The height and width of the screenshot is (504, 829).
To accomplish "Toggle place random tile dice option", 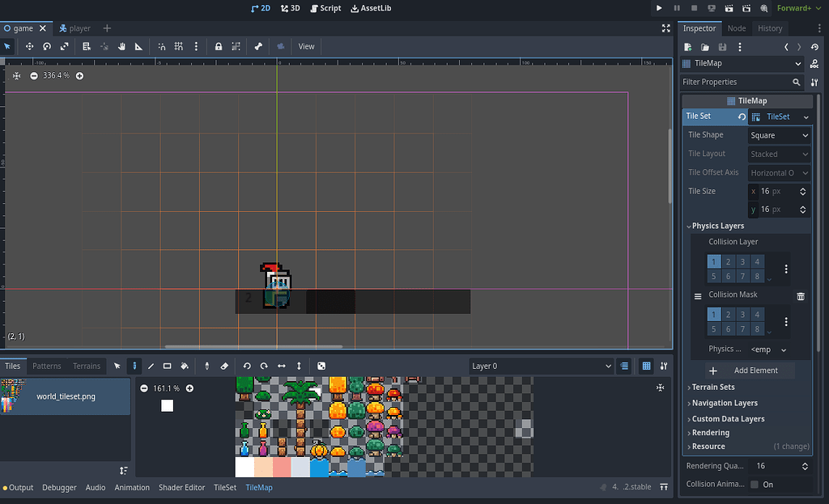I will (x=321, y=366).
